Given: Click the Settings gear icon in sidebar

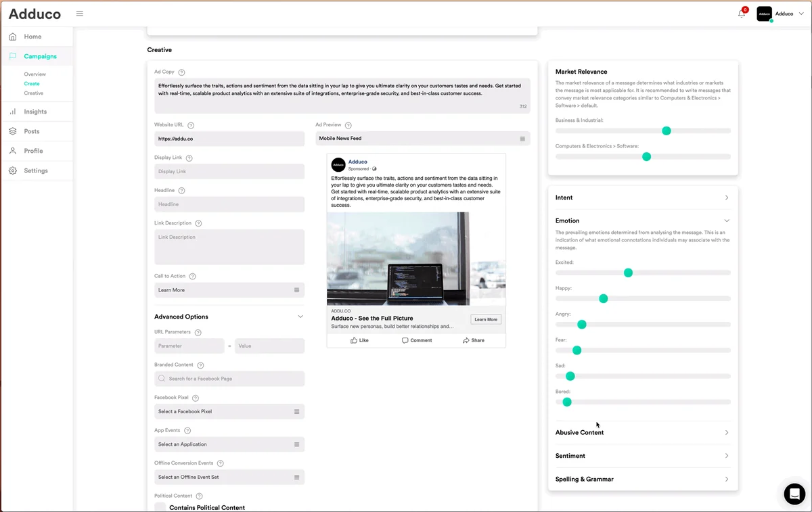Looking at the screenshot, I should coord(13,170).
